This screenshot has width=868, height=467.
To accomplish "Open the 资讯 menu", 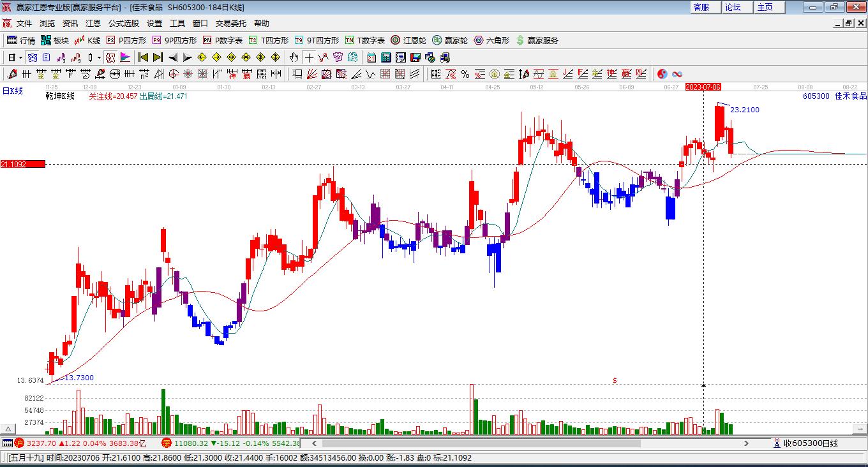I will [70, 24].
